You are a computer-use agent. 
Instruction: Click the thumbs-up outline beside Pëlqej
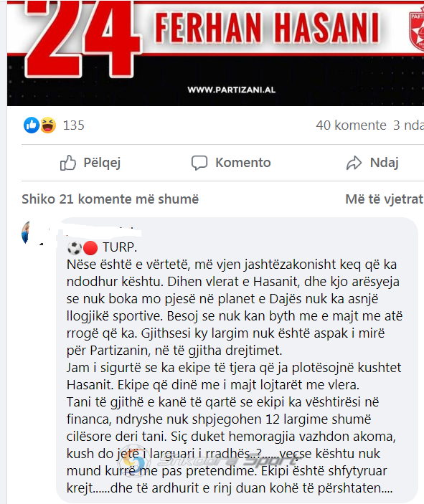(x=68, y=163)
